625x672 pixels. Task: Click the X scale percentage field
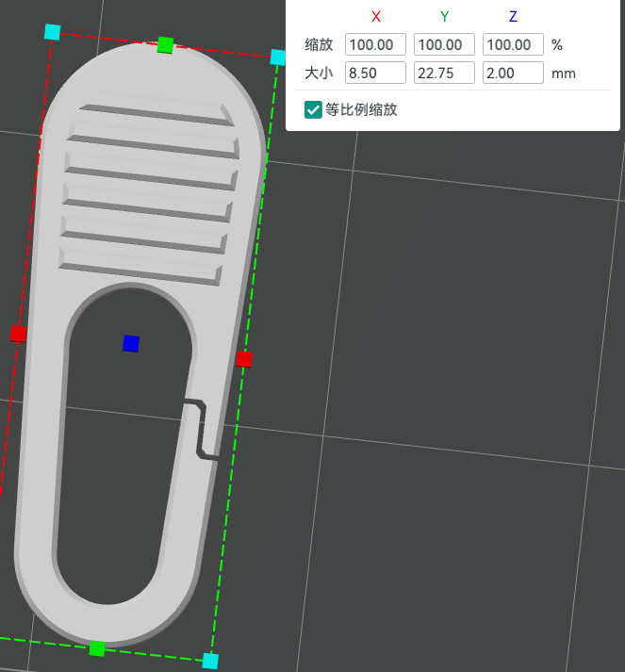(x=375, y=44)
